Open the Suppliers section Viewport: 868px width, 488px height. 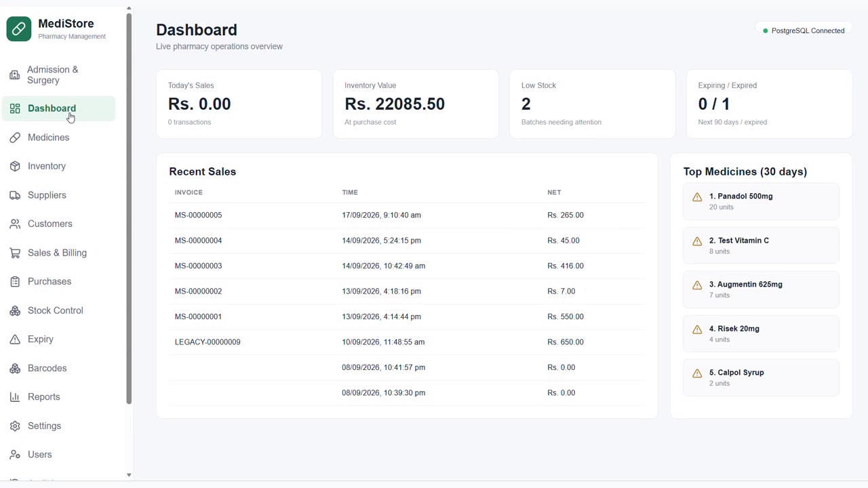click(x=59, y=195)
